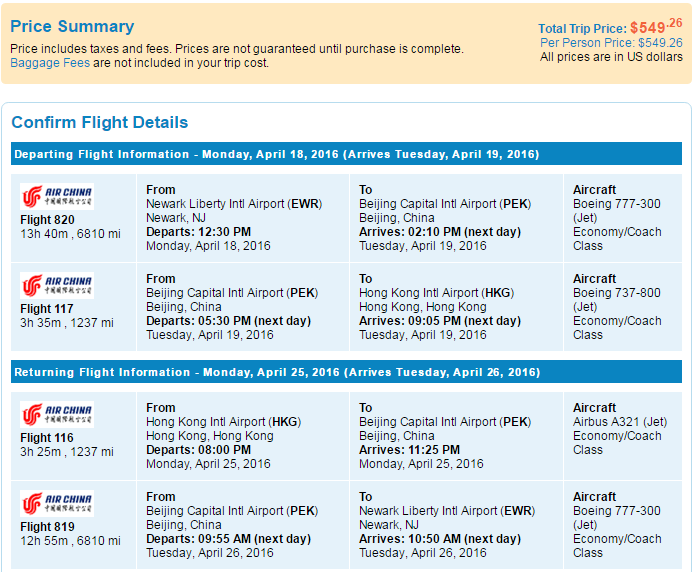The width and height of the screenshot is (696, 572).
Task: Click the Air China logo for Flight 117
Action: click(x=57, y=285)
